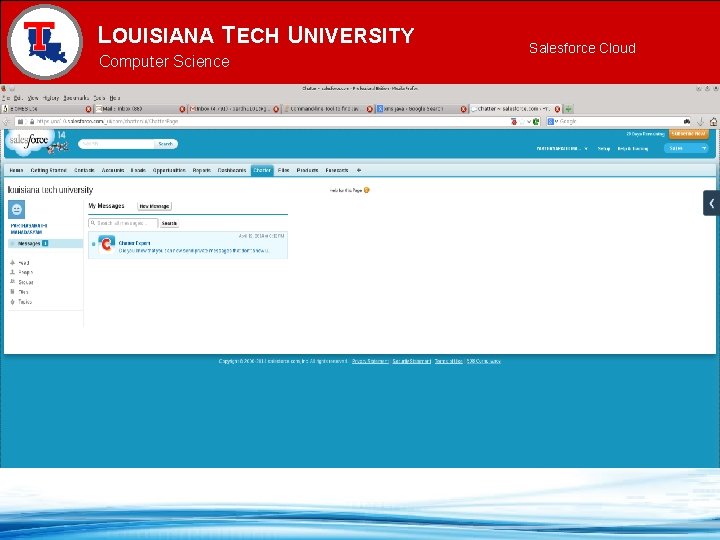This screenshot has height=540, width=720.
Task: Click the green reload icon in the address bar
Action: point(536,122)
